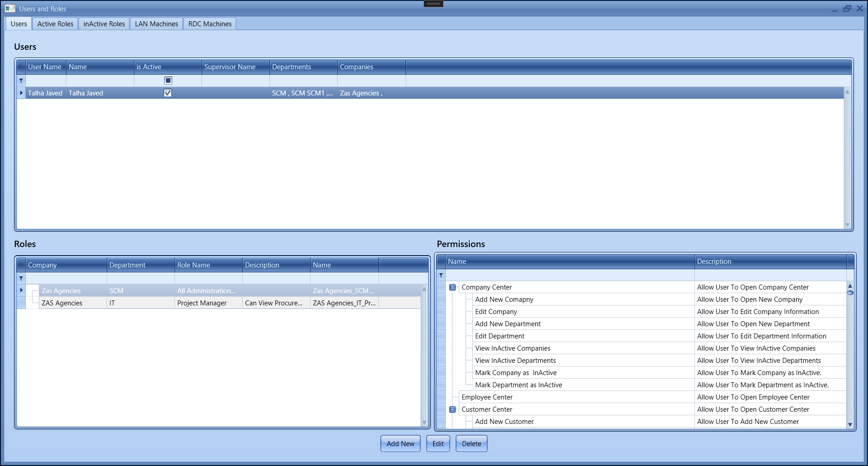Image resolution: width=868 pixels, height=466 pixels.
Task: Click the Permissions grid filter funnel icon
Action: 441,275
